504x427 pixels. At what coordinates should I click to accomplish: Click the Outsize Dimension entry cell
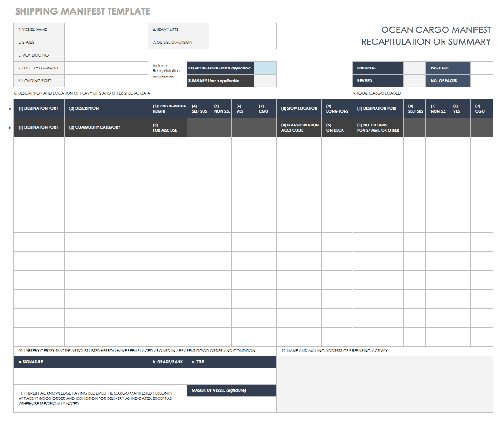[x=242, y=42]
